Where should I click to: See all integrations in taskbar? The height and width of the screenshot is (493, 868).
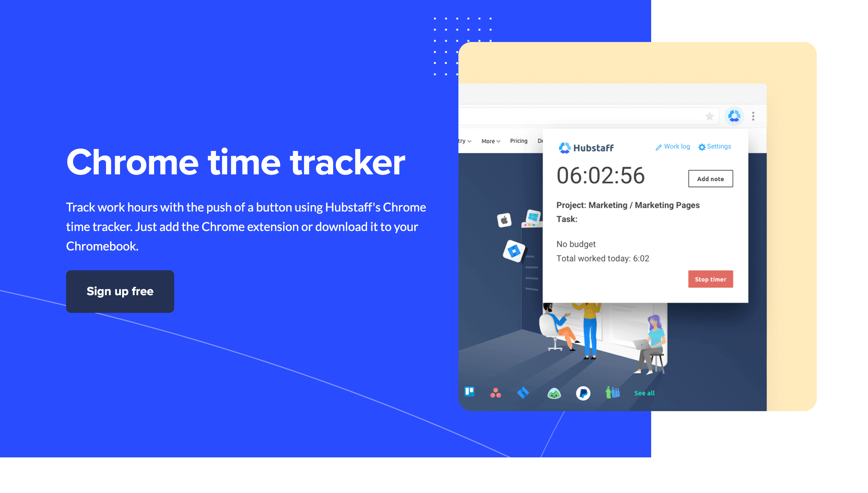click(x=644, y=393)
